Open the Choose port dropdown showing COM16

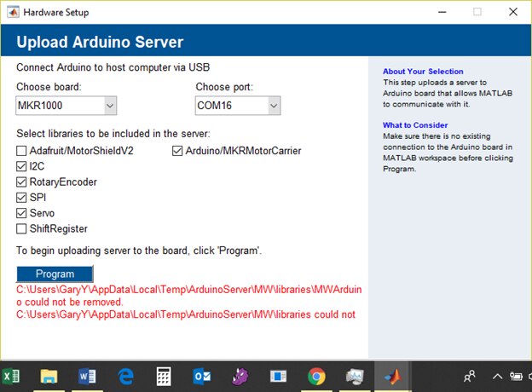click(238, 106)
